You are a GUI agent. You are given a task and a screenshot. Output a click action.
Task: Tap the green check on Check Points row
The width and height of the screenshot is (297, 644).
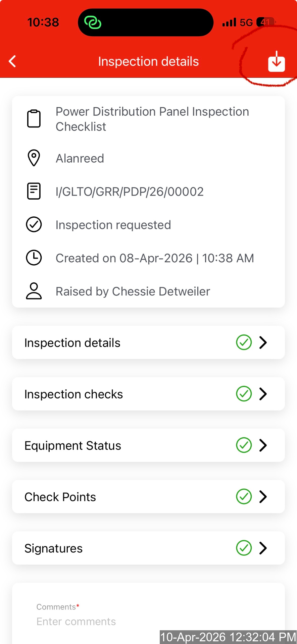244,497
